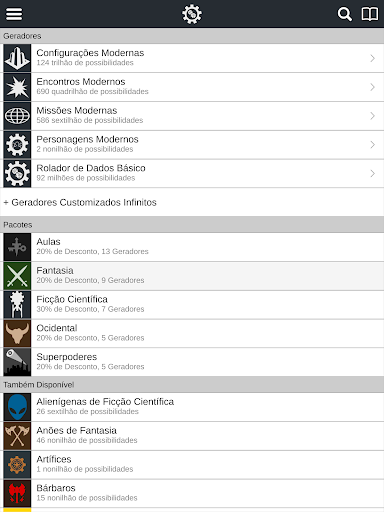Tap the Fantasia crossed swords icon
384x512 pixels.
17,276
